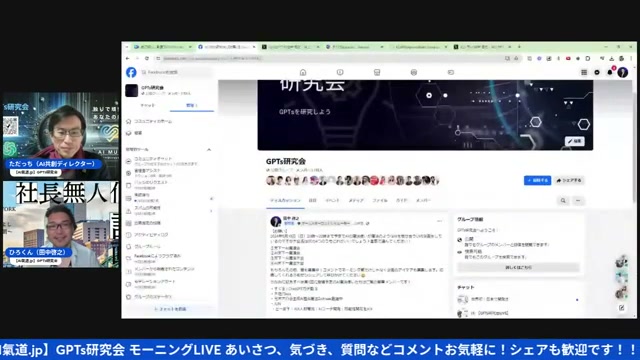Open the Marketplace icon in top navigation
This screenshot has height=360, width=640.
(377, 72)
